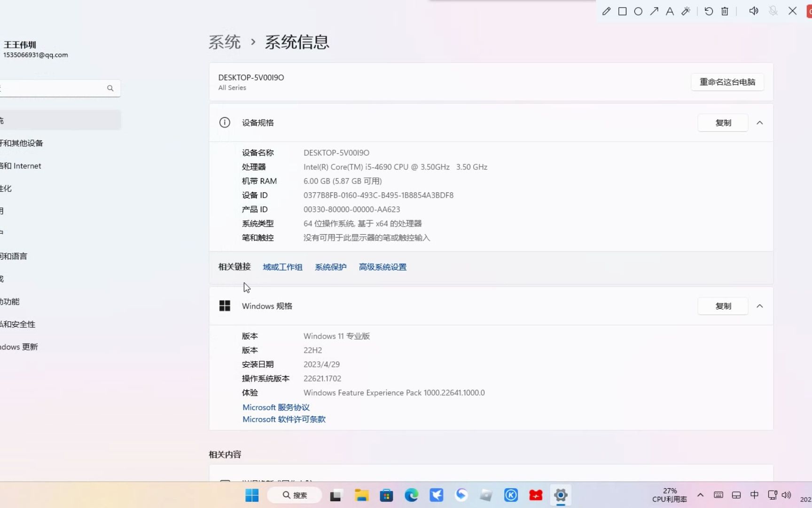812x508 pixels.
Task: Click the 6.00 GB RAM value
Action: 343,181
